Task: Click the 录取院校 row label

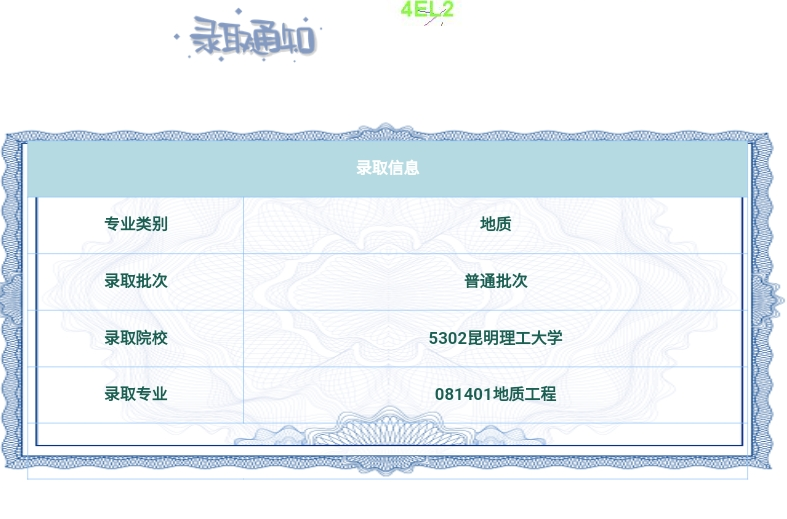Action: pos(136,338)
